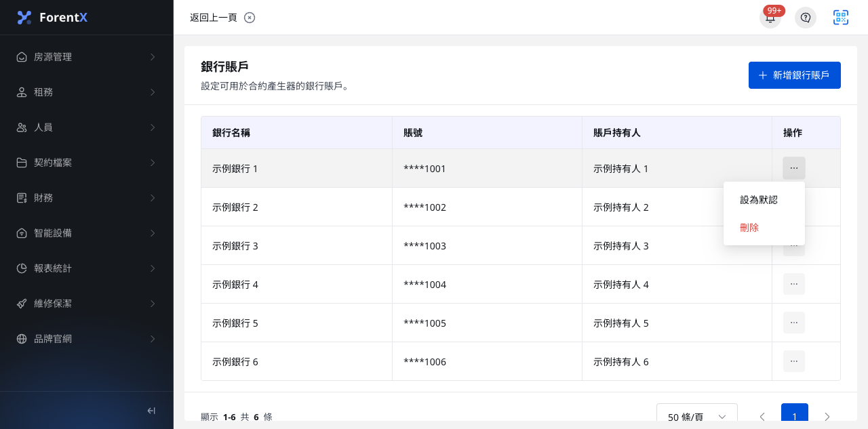Image resolution: width=868 pixels, height=429 pixels.
Task: Open the help question-mark icon
Action: [806, 18]
